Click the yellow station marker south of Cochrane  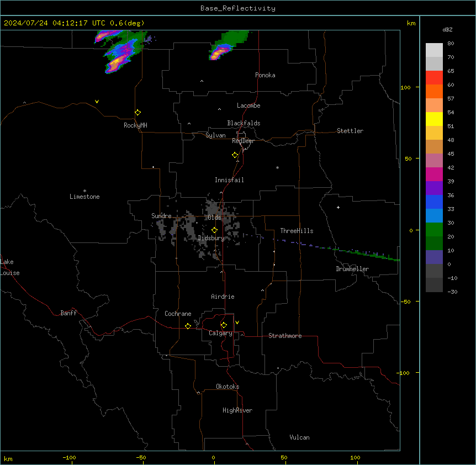point(188,326)
